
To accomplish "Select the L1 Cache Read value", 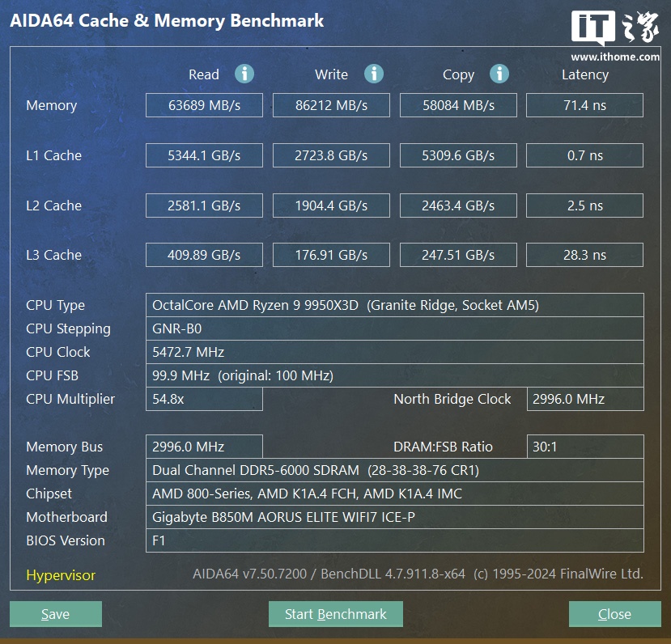I will (204, 155).
